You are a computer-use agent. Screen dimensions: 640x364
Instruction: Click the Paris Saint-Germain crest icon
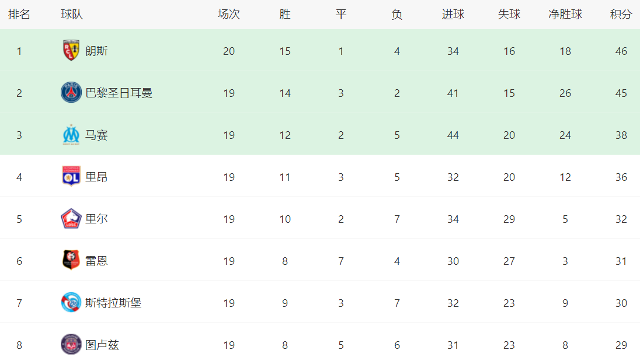coord(71,93)
